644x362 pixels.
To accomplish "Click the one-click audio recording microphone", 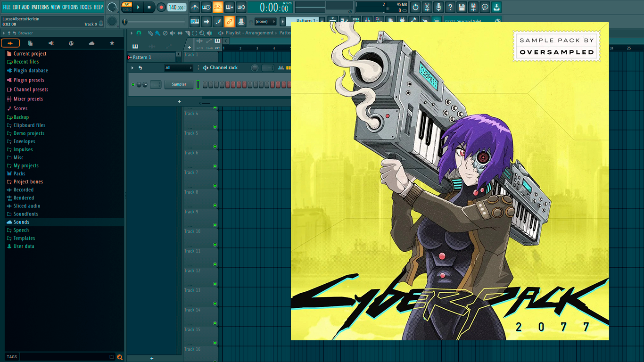I will [438, 7].
